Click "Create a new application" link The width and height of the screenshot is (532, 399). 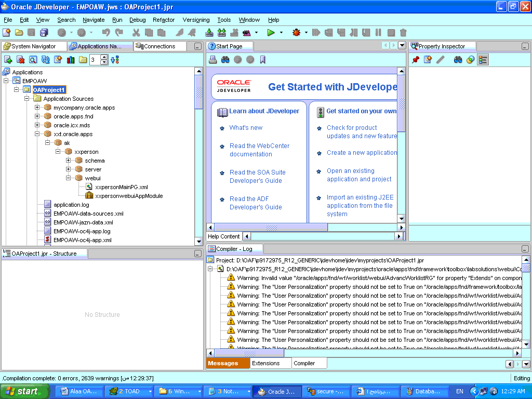pyautogui.click(x=362, y=153)
